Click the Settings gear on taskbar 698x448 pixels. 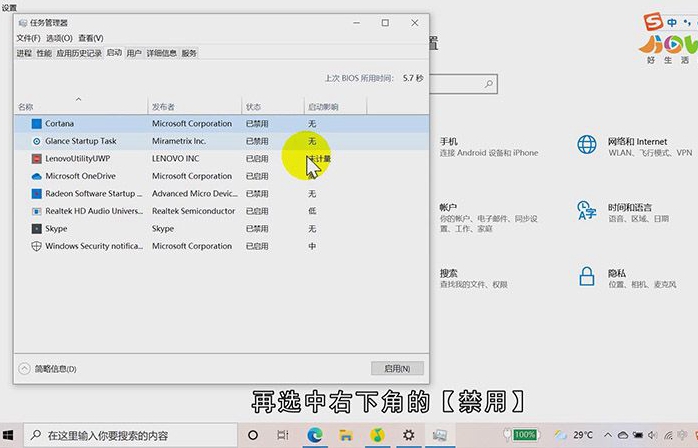(408, 435)
